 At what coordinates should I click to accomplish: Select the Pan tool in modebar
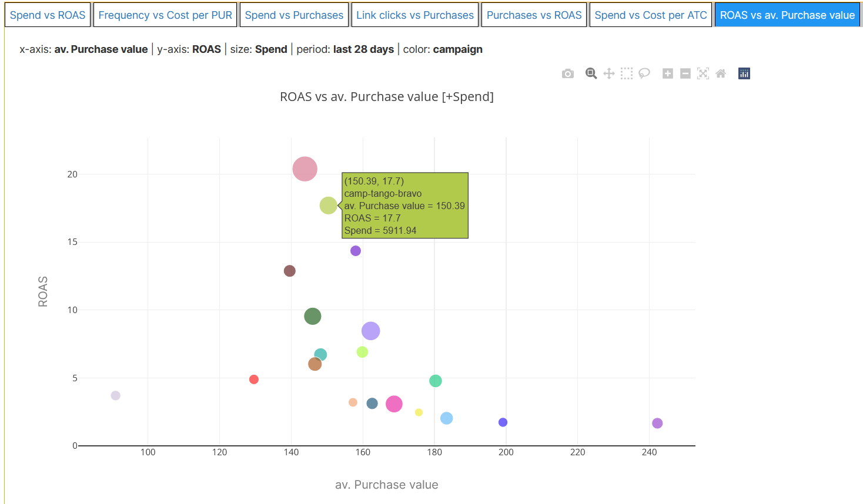pyautogui.click(x=609, y=73)
